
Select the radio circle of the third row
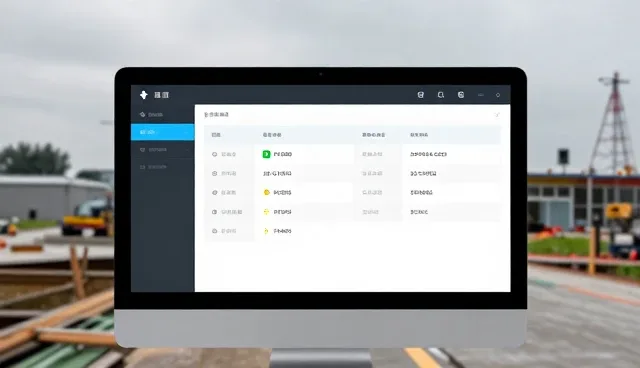[215, 193]
